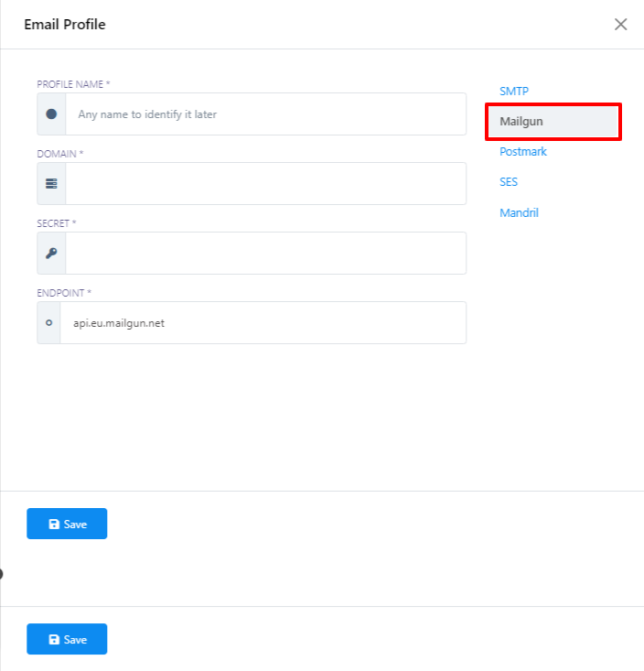This screenshot has height=671, width=644.
Task: Open the Postmark provider tab
Action: [523, 151]
